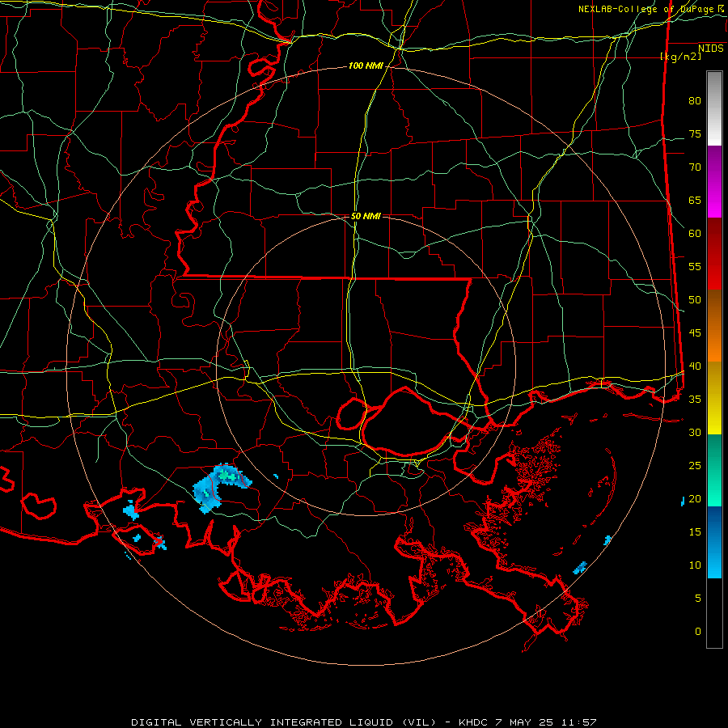Click the 30 value on the color scale
Screen dimensions: 728x728
[695, 433]
